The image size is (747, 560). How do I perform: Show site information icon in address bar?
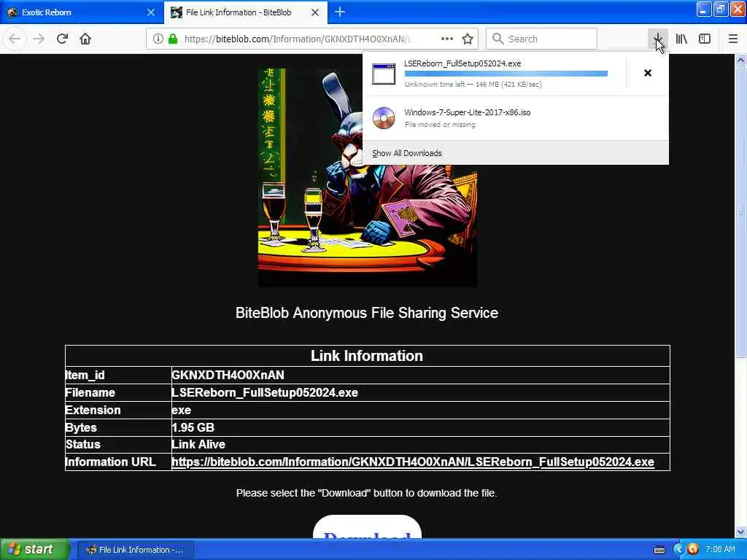coord(158,39)
